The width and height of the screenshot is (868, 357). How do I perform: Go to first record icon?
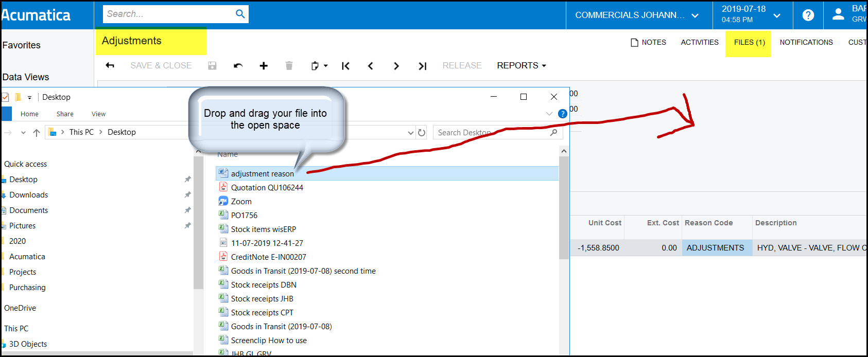pyautogui.click(x=345, y=66)
